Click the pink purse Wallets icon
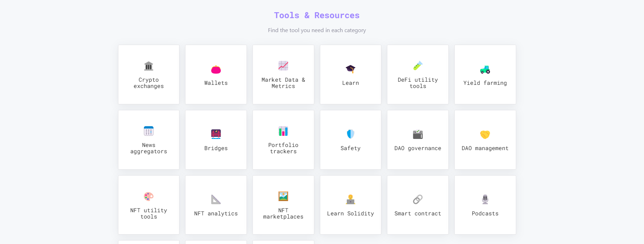 (216, 69)
